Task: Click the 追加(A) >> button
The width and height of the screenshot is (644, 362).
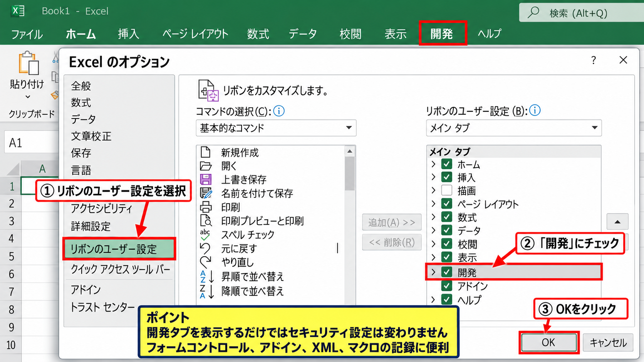Action: pyautogui.click(x=392, y=222)
